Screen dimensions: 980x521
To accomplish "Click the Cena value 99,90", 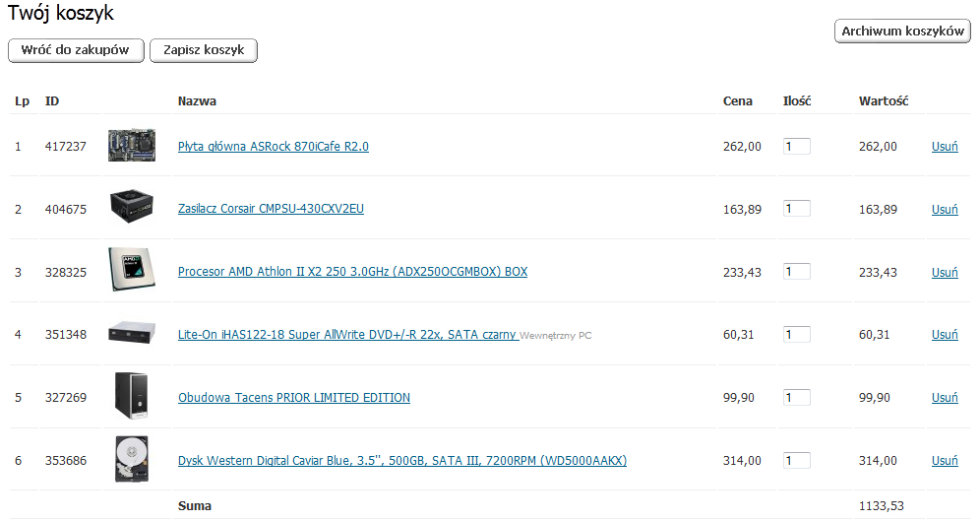I will (x=738, y=398).
